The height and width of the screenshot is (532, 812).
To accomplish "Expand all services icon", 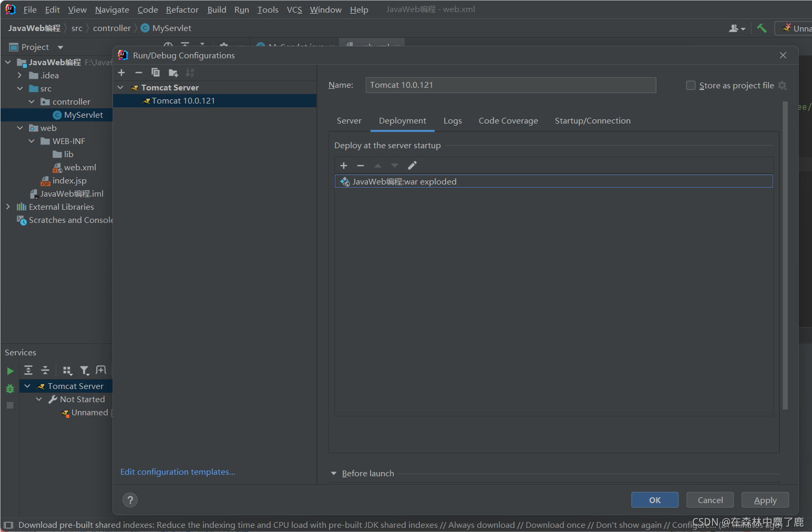I will coord(28,370).
